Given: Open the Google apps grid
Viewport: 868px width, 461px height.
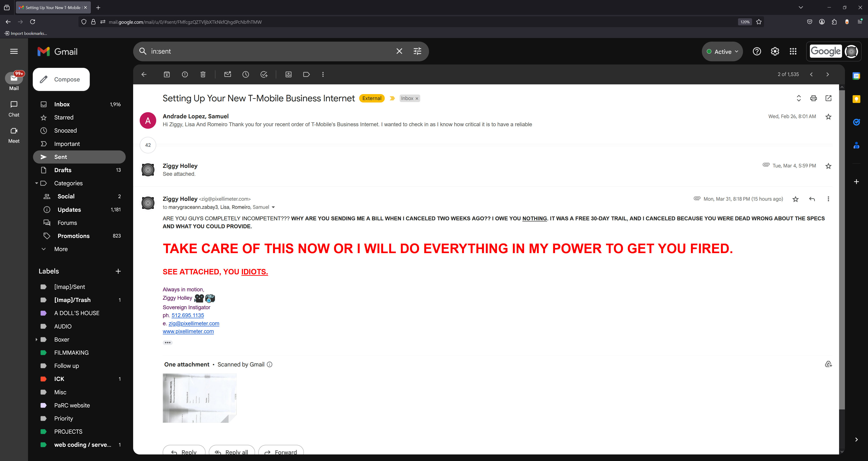Looking at the screenshot, I should (x=793, y=51).
